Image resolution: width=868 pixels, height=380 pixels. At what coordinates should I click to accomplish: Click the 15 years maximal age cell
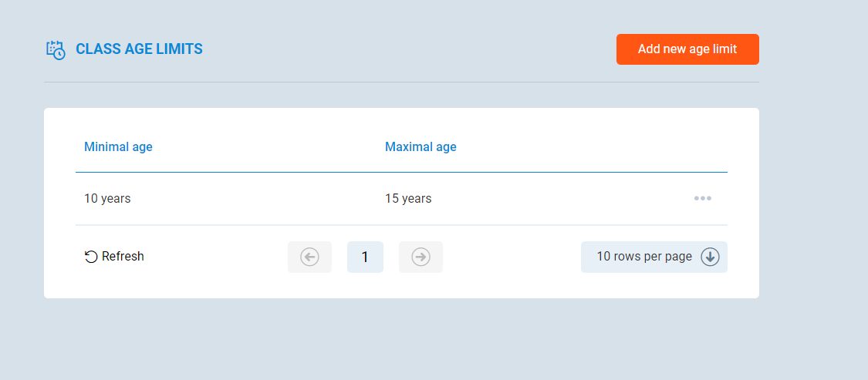click(408, 199)
